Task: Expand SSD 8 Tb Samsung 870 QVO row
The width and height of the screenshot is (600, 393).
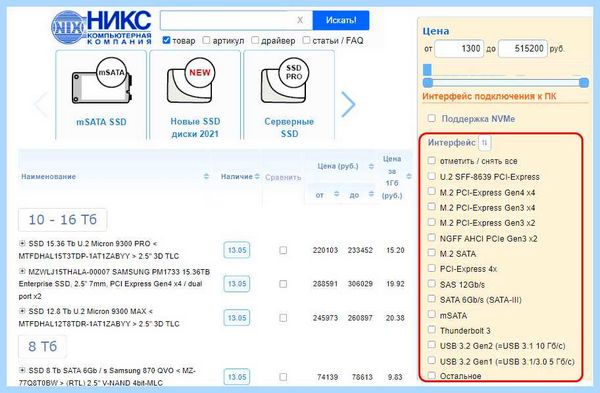Action: (22, 370)
